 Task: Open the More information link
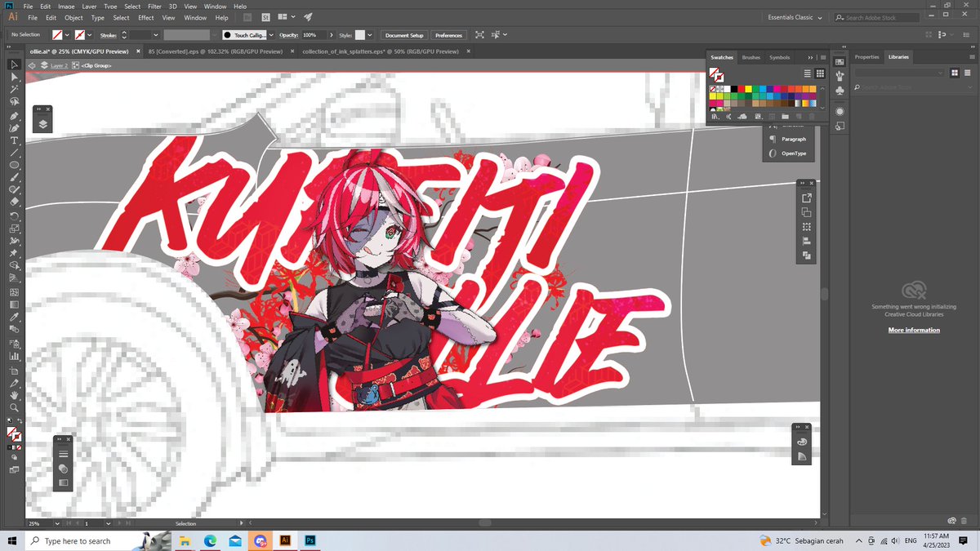point(914,330)
